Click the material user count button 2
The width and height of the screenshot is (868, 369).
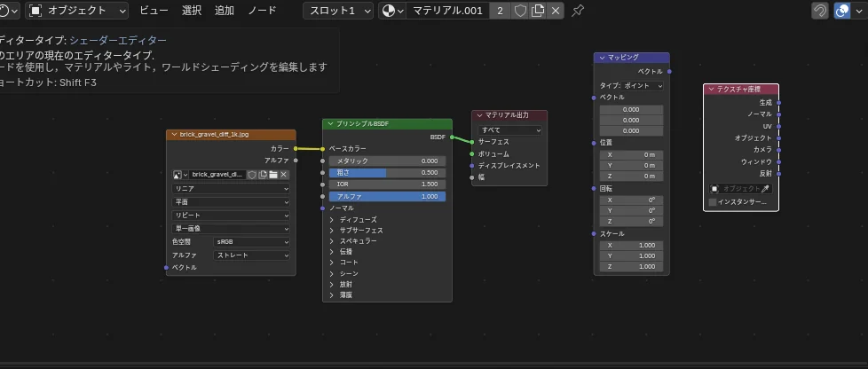click(x=501, y=11)
